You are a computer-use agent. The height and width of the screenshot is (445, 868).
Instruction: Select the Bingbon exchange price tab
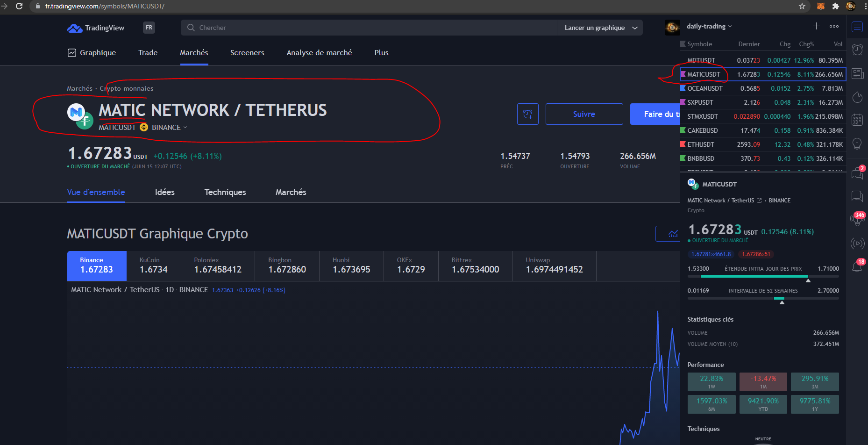287,266
